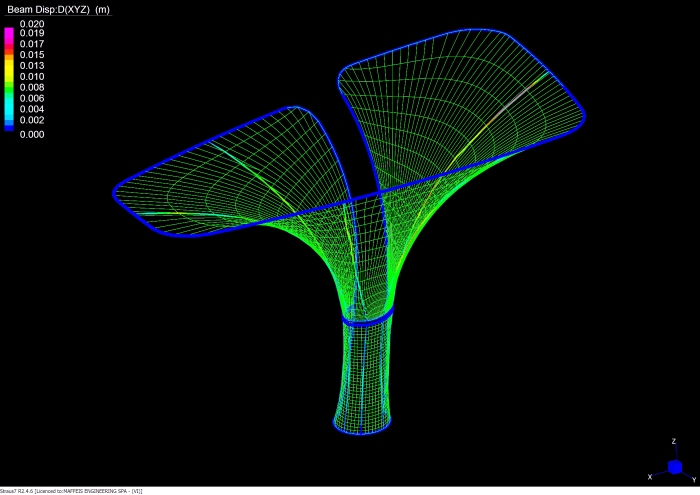Select the yellow legend color band

point(10,68)
